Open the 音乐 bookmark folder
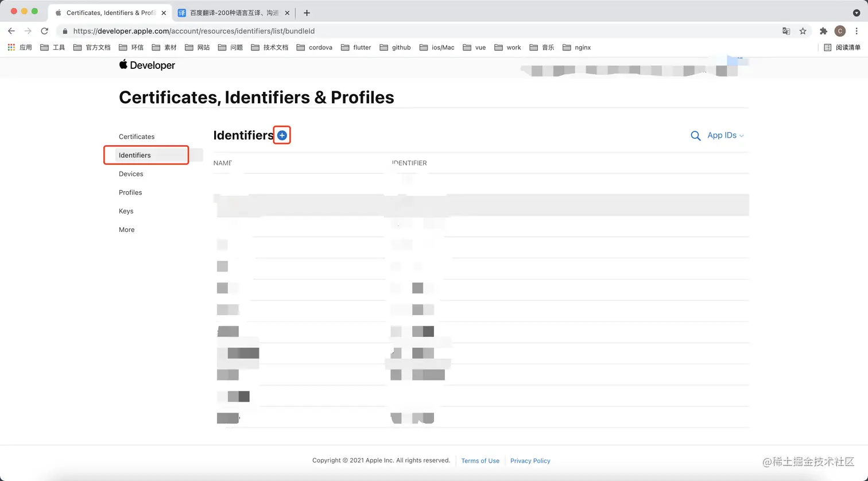The width and height of the screenshot is (868, 481). pyautogui.click(x=542, y=48)
